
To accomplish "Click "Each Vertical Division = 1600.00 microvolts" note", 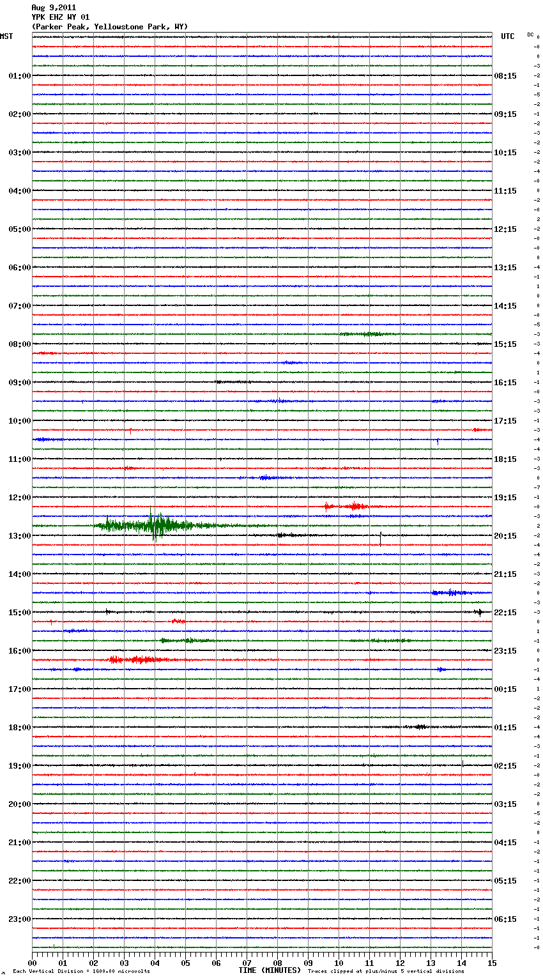I will click(81, 972).
